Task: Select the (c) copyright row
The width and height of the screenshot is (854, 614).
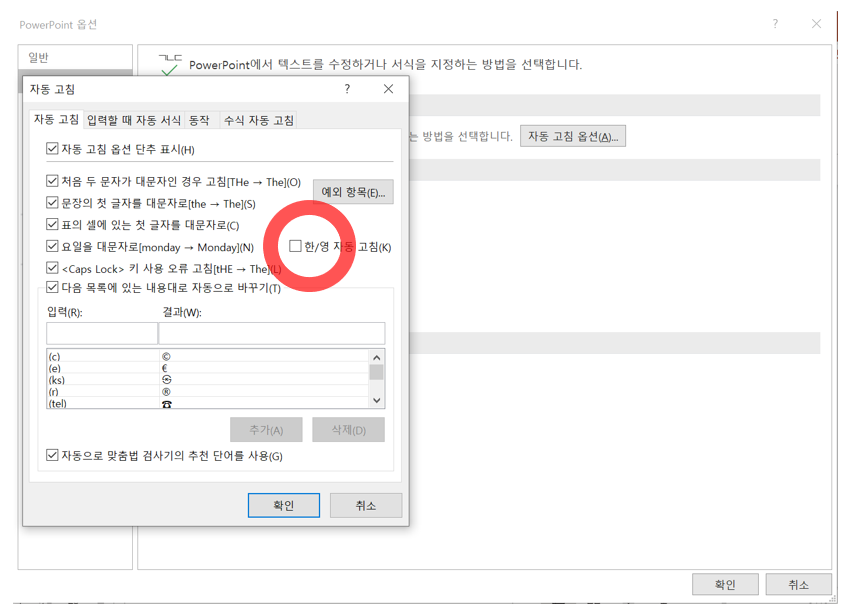Action: (208, 356)
